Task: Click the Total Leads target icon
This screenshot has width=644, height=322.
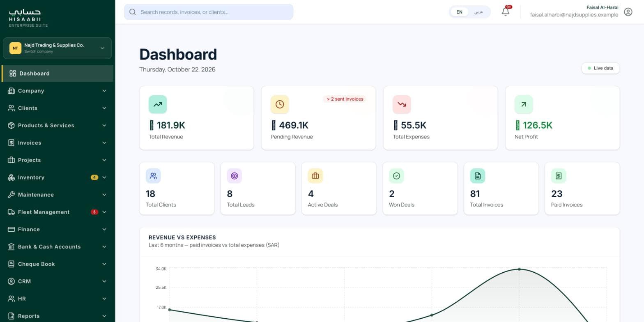Action: coord(235,176)
